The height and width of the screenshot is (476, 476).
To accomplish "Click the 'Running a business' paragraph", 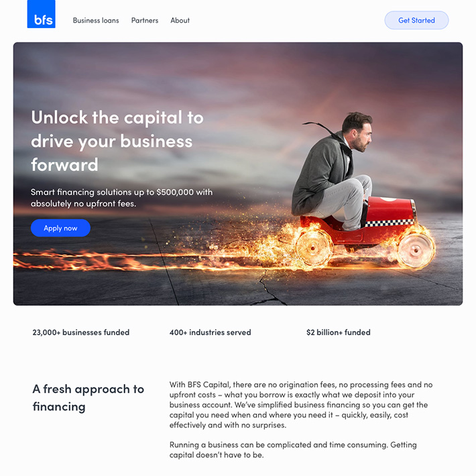I will (293, 450).
